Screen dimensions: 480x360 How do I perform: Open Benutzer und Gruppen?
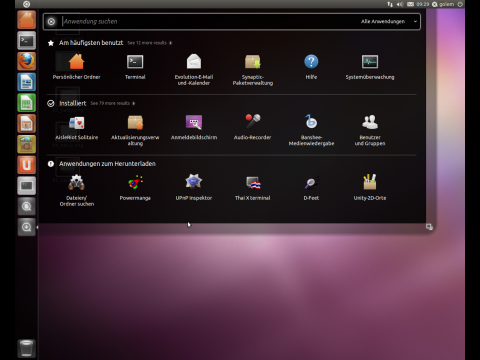click(x=370, y=130)
